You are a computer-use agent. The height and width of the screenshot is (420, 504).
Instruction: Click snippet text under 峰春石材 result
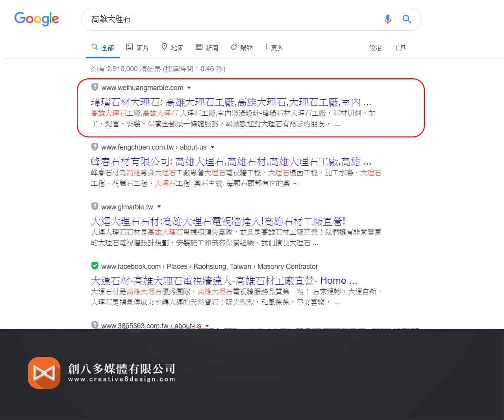click(236, 178)
